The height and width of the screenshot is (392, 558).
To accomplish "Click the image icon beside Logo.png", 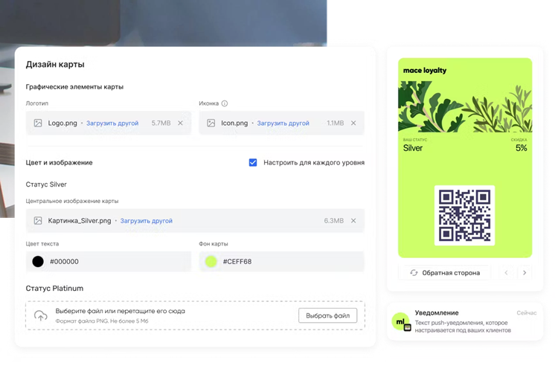I will tap(38, 123).
